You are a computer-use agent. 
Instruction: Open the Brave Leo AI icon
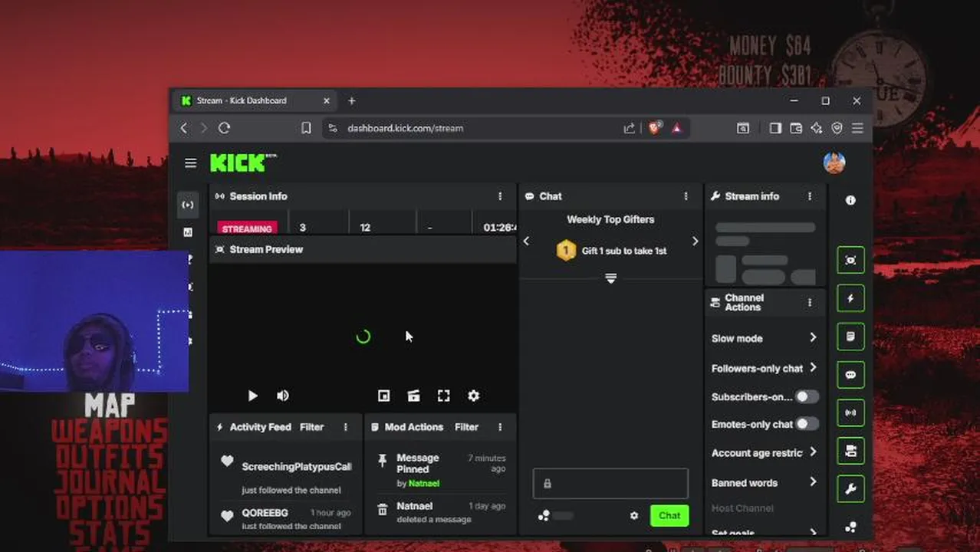pos(816,128)
